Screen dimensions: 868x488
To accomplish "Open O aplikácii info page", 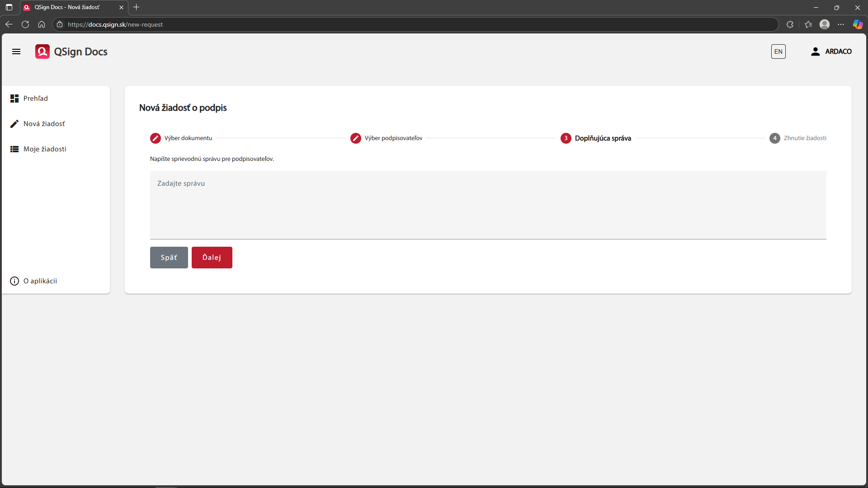I will coord(40,281).
